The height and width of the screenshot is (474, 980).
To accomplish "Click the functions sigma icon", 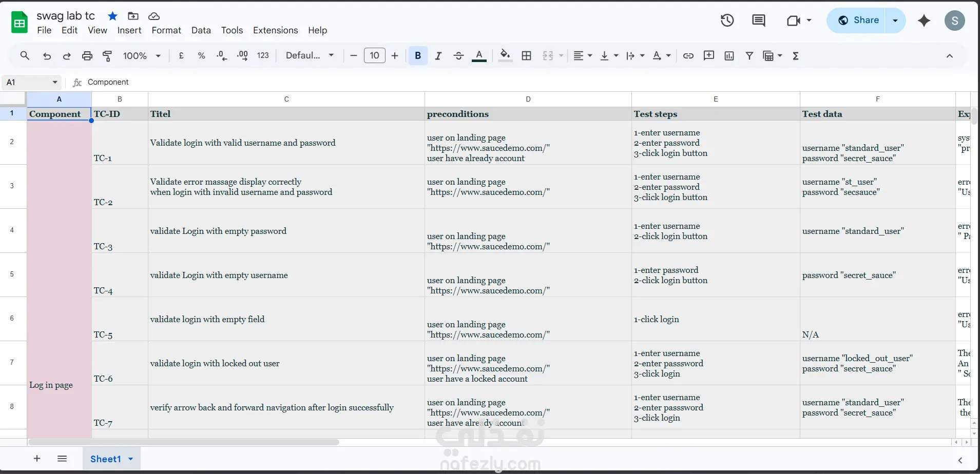I will (796, 56).
